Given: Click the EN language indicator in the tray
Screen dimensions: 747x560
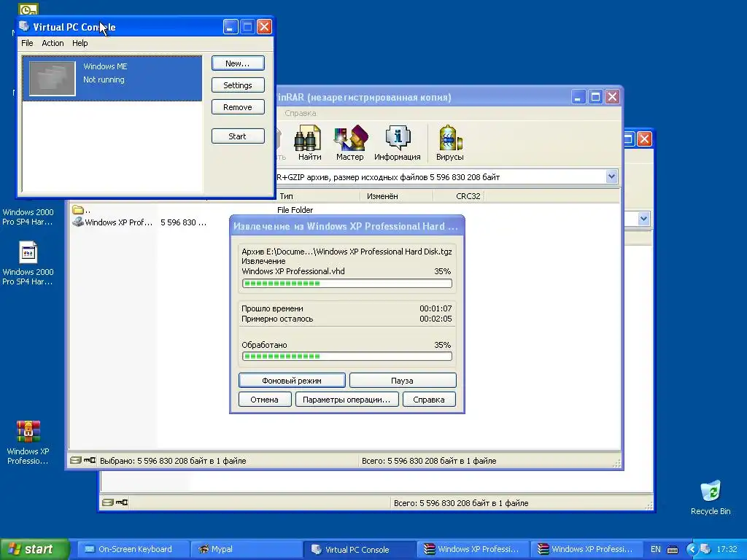Looking at the screenshot, I should [x=656, y=549].
